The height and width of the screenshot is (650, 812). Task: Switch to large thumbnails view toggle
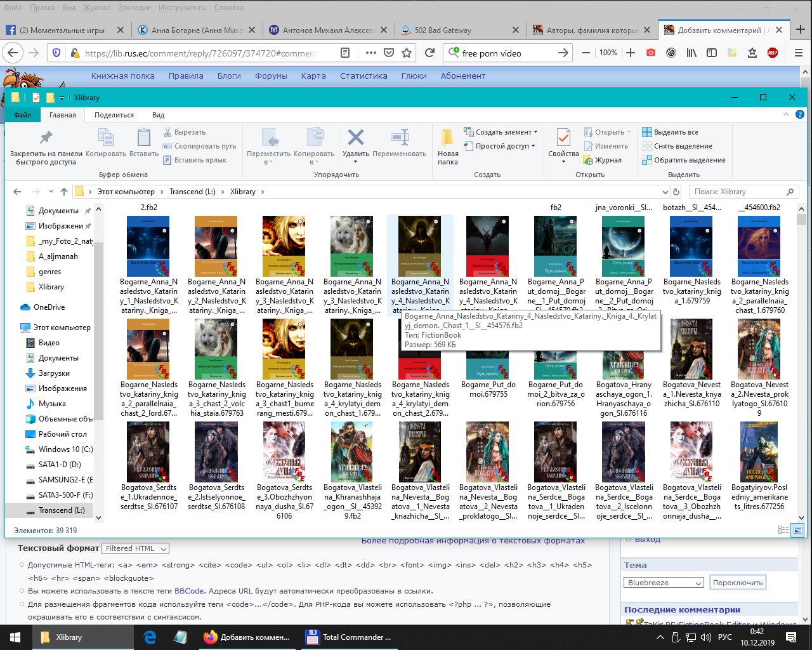tap(797, 530)
